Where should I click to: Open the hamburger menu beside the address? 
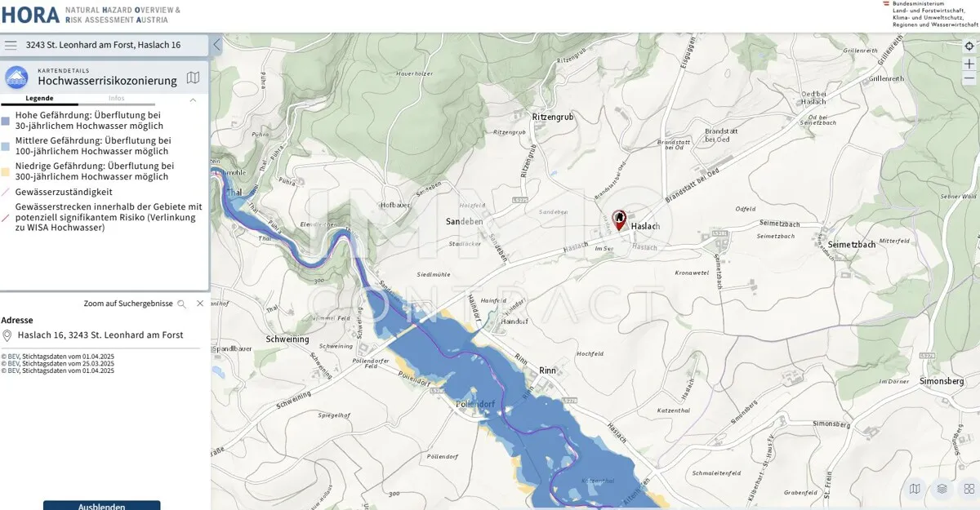coord(11,45)
